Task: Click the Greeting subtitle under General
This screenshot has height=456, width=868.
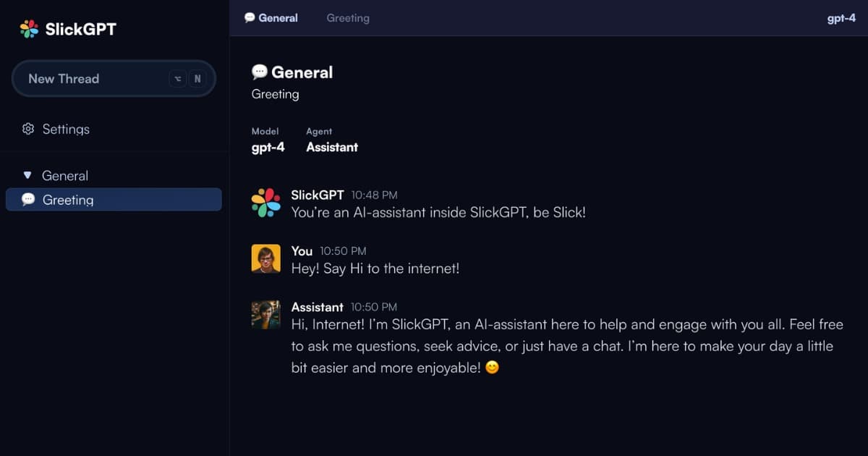Action: 275,94
